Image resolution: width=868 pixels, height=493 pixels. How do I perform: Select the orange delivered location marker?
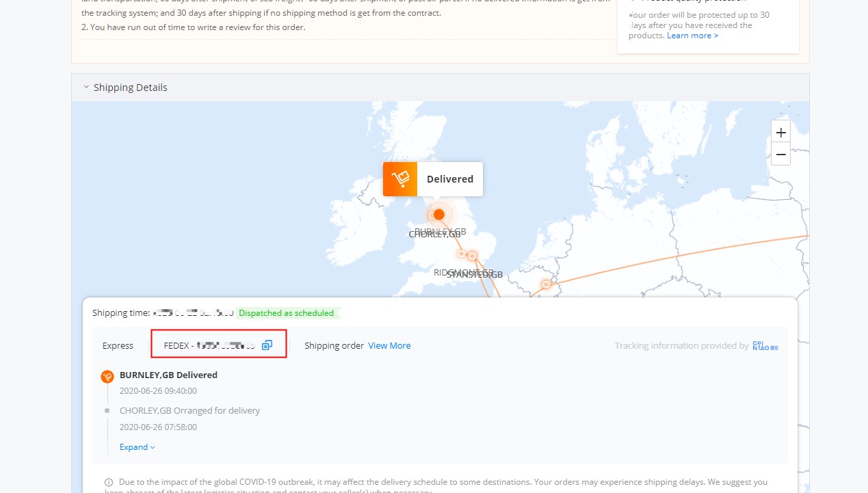(439, 214)
